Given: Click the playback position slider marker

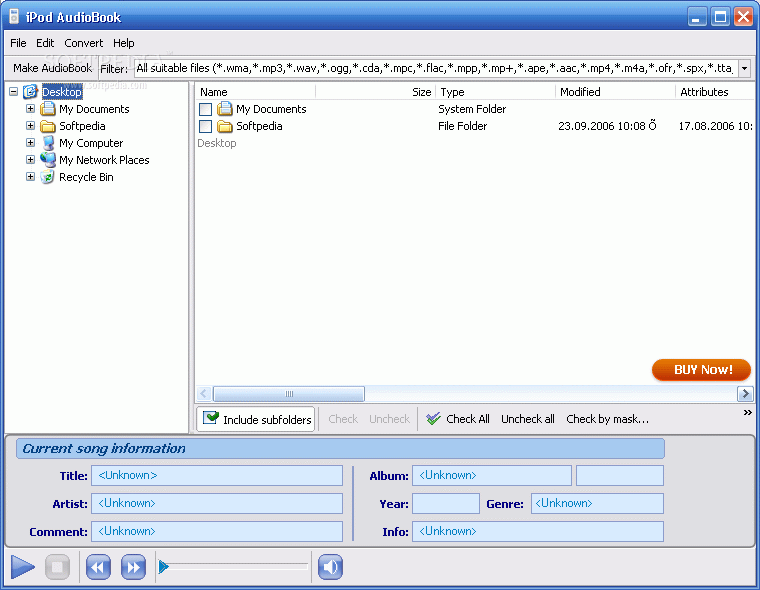Looking at the screenshot, I should point(164,566).
